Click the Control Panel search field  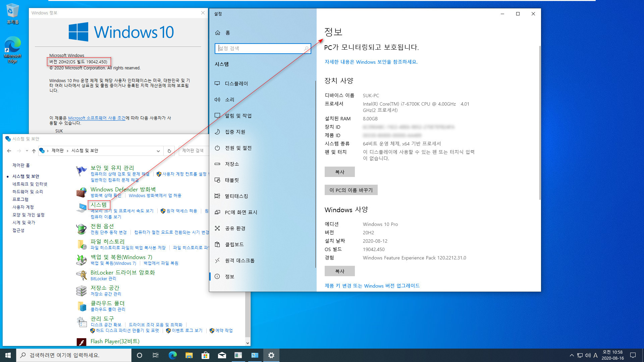click(195, 151)
